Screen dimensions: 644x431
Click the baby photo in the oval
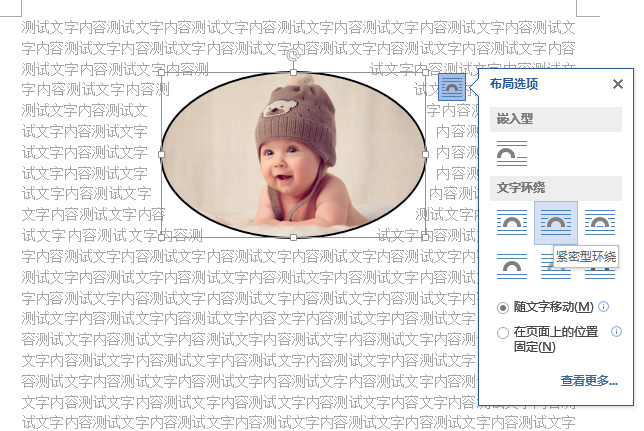[x=293, y=154]
